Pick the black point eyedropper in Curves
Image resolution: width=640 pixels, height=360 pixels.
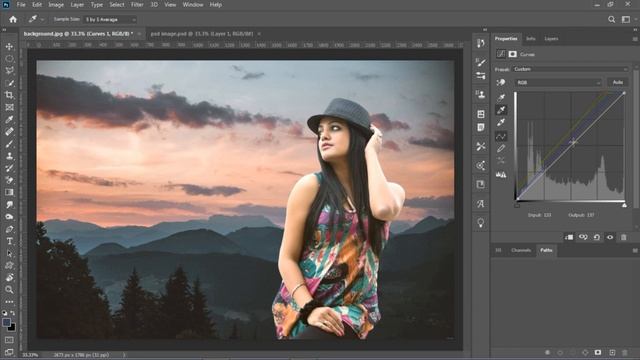point(501,98)
